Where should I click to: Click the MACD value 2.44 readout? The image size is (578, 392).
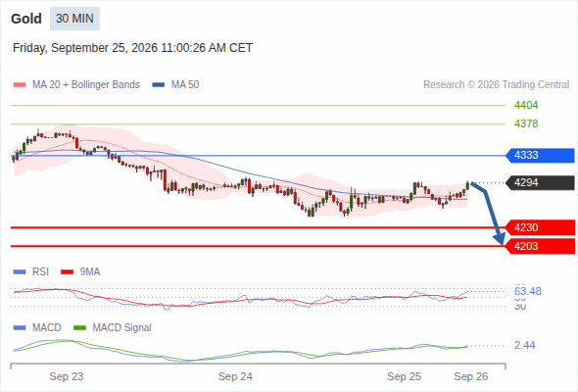point(524,345)
